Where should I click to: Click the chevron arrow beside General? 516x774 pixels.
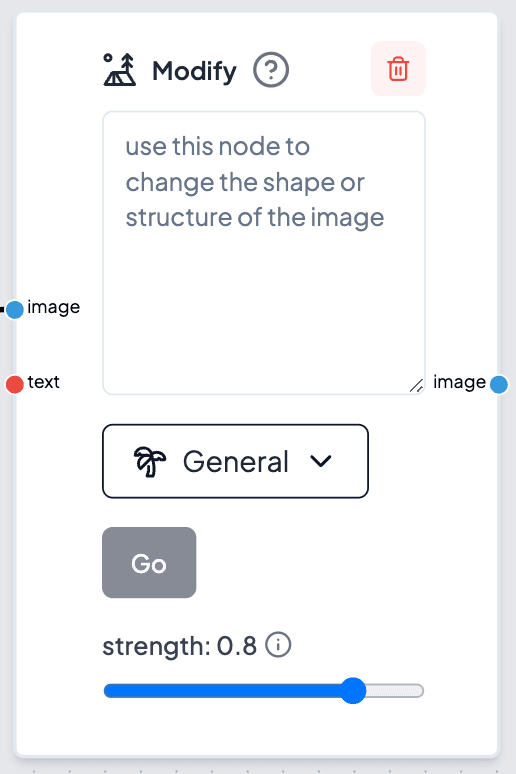tap(321, 461)
